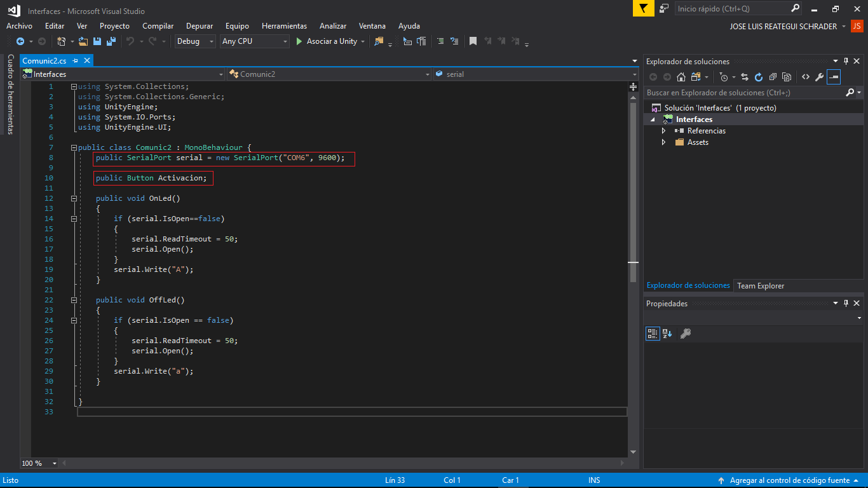
Task: Toggle pin on the Comunic2.cs tab
Action: coord(75,60)
